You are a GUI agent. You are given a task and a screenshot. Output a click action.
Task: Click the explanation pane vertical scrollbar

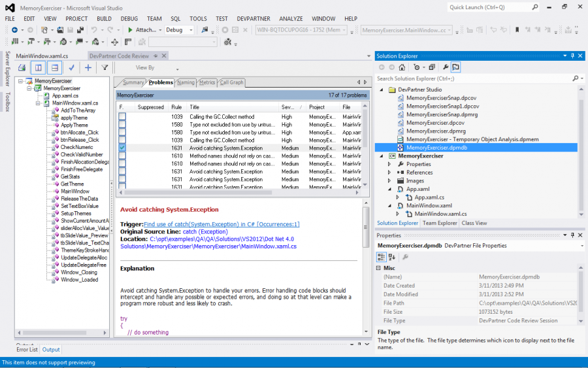pyautogui.click(x=366, y=227)
